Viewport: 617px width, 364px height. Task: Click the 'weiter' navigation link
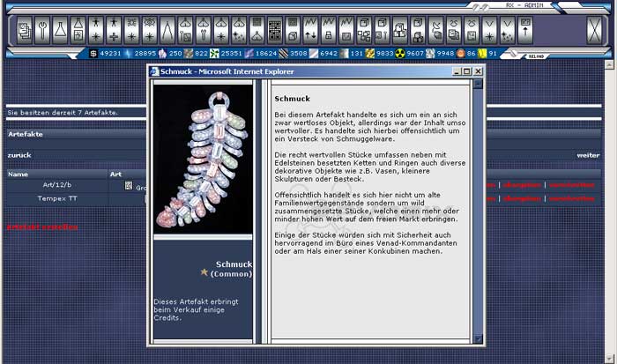click(x=588, y=154)
